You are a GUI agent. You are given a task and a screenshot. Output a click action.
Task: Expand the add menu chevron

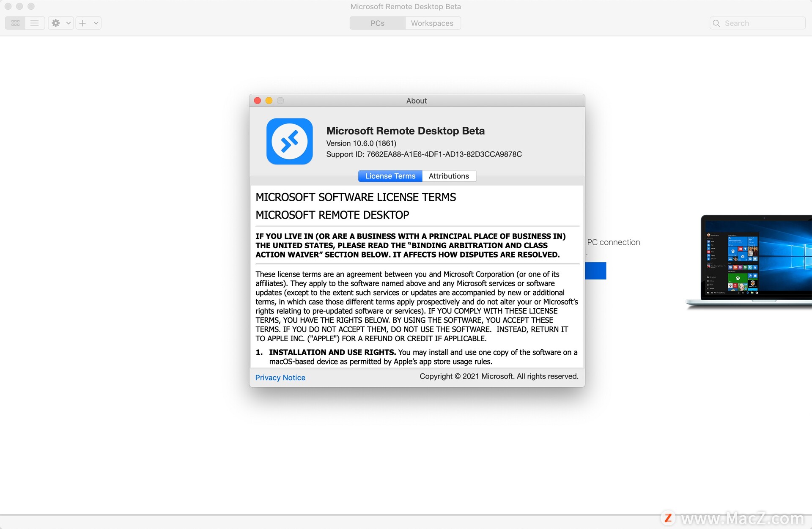tap(96, 23)
